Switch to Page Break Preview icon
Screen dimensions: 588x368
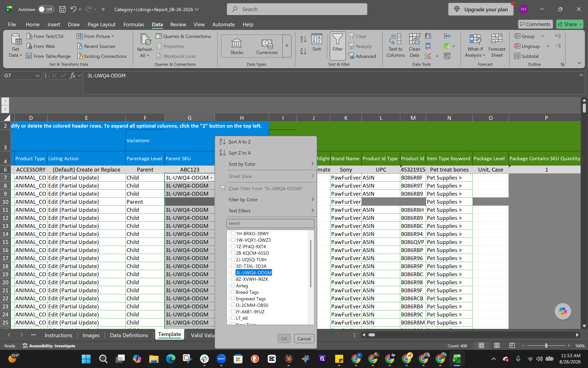512,346
